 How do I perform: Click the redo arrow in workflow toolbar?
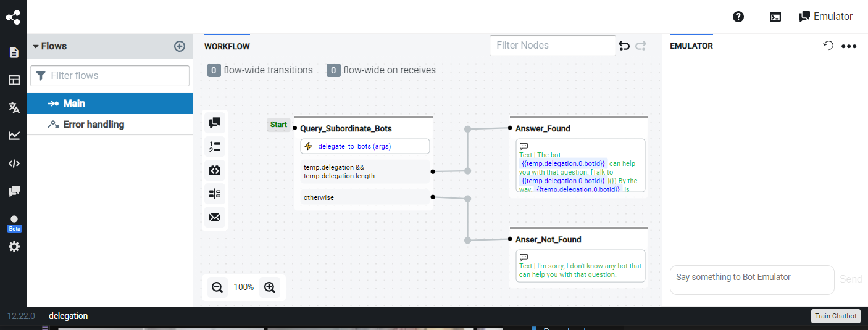(x=641, y=46)
